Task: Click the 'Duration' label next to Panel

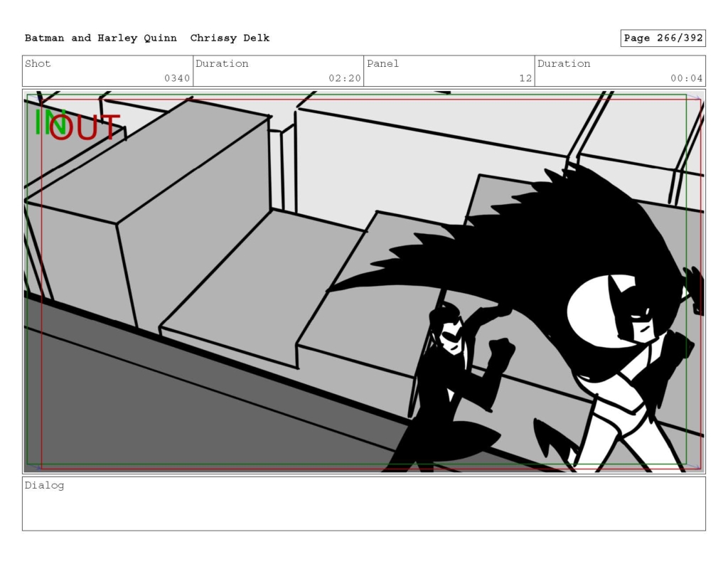Action: 564,63
